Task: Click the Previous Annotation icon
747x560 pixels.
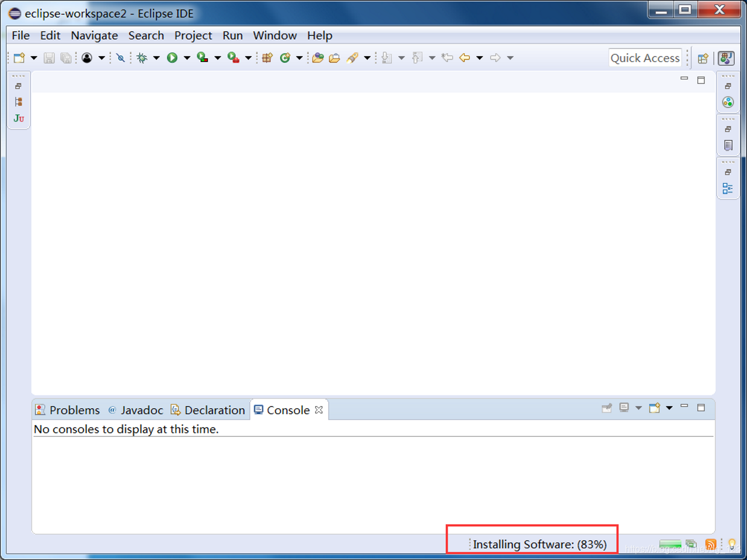Action: 417,58
